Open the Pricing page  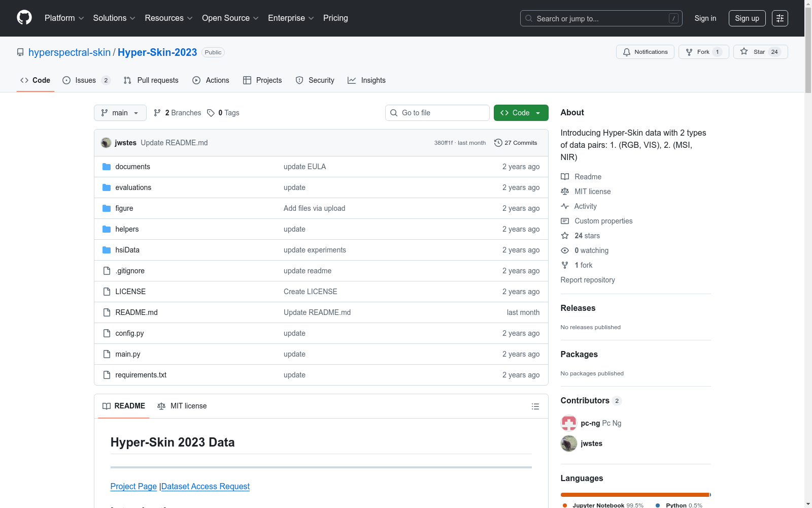point(335,18)
